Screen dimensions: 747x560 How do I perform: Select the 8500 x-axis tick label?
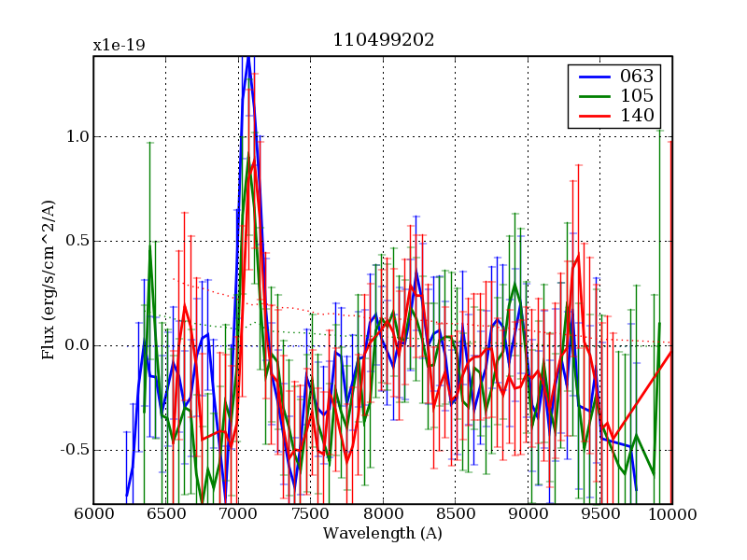455,514
